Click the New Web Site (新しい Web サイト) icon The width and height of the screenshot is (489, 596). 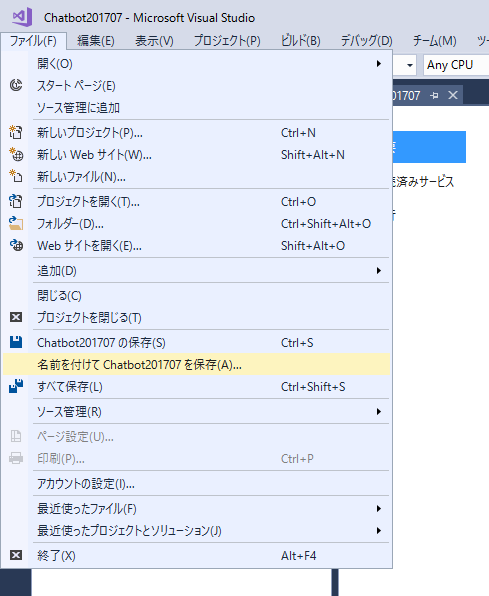click(x=16, y=154)
